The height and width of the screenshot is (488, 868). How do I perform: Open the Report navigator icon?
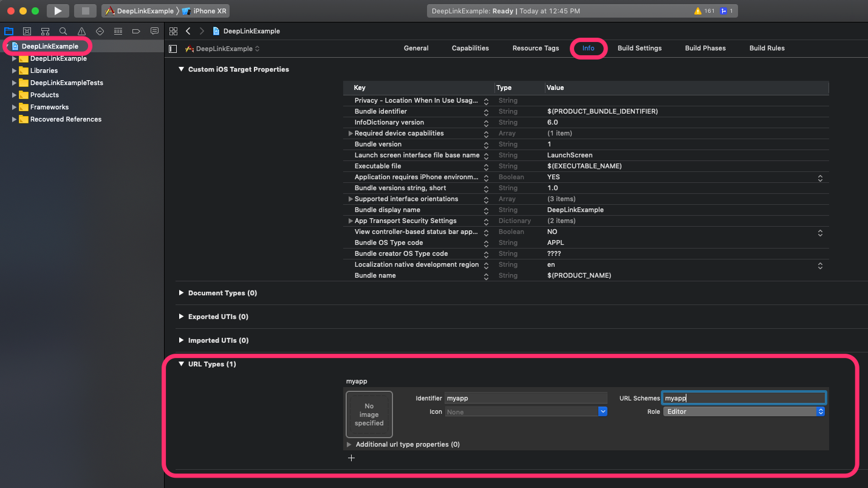[x=154, y=31]
